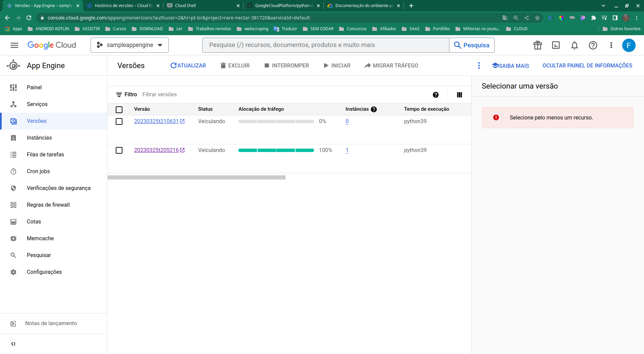Open the 20230325t205216 version link

(157, 150)
